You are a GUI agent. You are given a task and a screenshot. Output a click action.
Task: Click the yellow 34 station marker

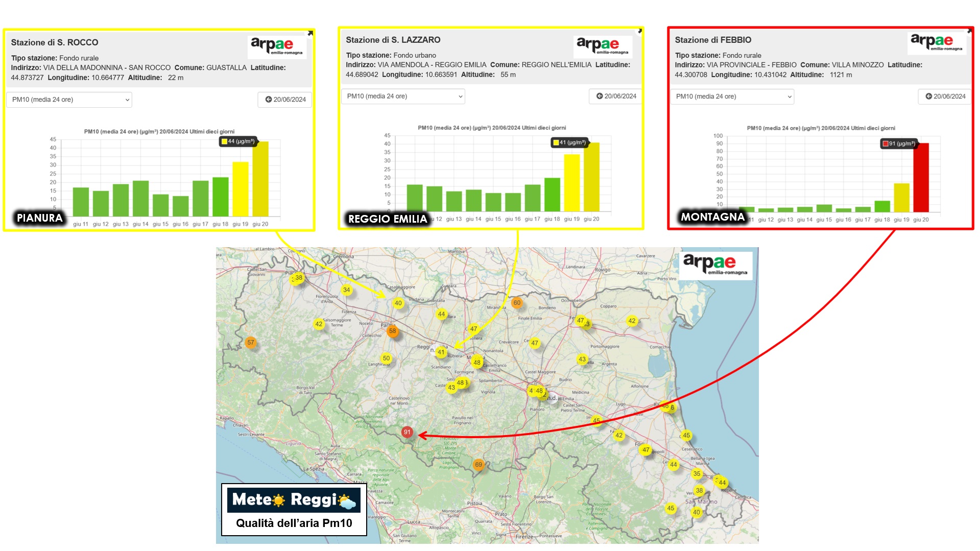pyautogui.click(x=346, y=290)
